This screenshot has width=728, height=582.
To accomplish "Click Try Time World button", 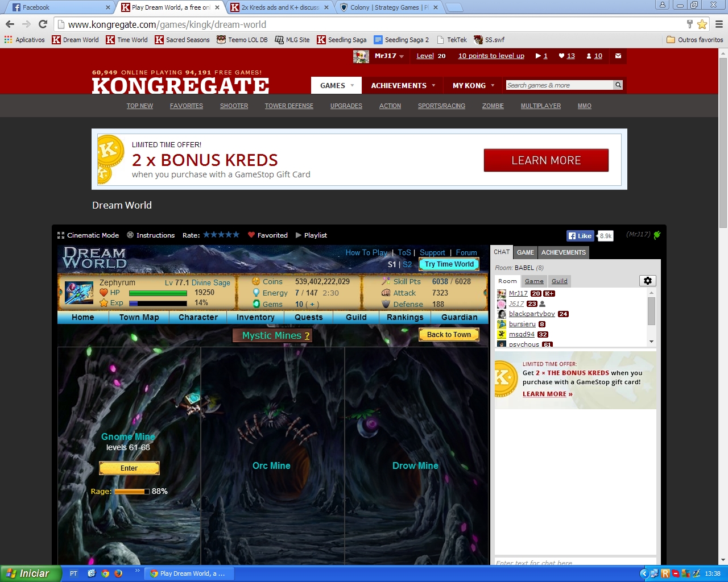I will click(x=449, y=264).
